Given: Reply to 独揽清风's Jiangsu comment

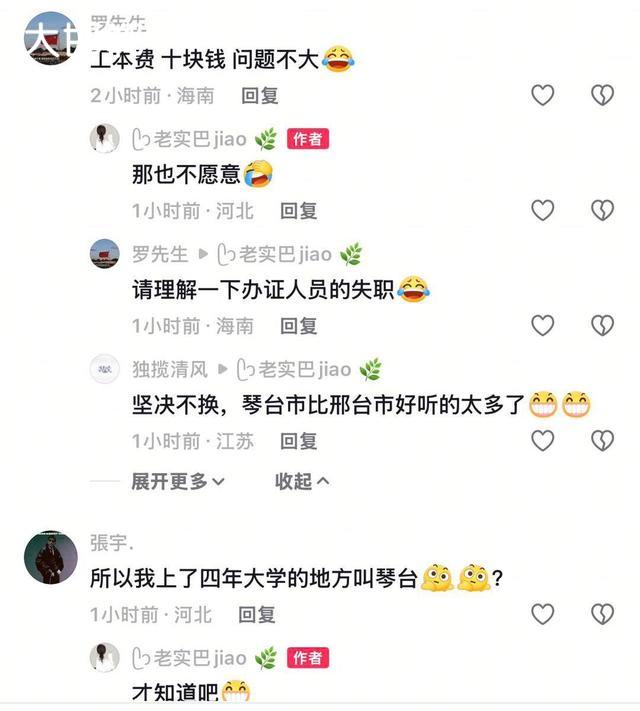Looking at the screenshot, I should (298, 441).
